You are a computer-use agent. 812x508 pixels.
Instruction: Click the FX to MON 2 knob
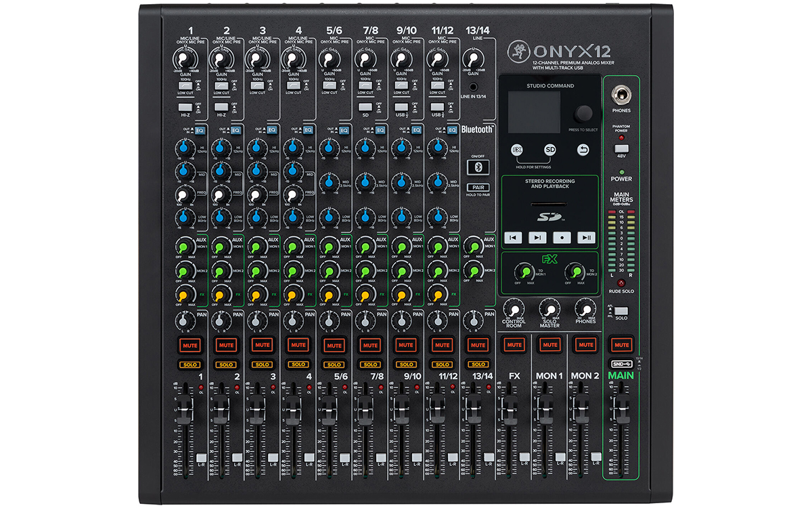576,272
